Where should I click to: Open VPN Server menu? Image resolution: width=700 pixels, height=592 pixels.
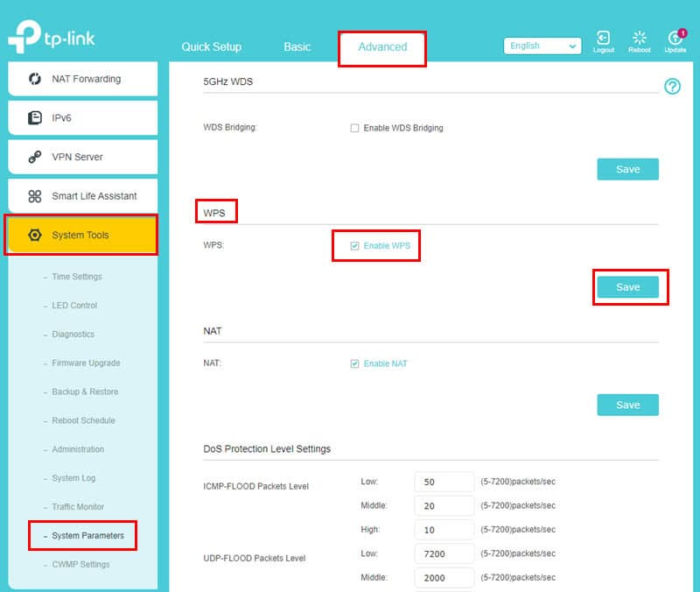(83, 157)
